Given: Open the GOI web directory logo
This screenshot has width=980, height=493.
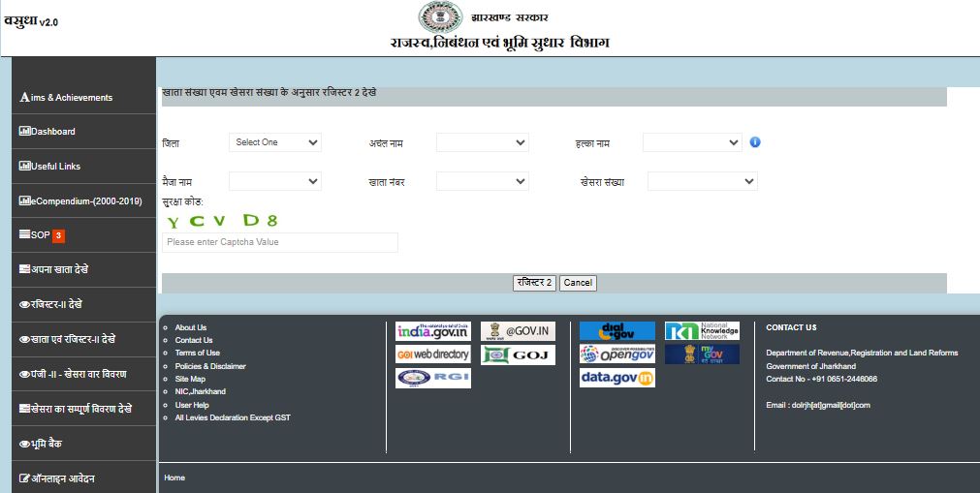Looking at the screenshot, I should click(x=433, y=354).
